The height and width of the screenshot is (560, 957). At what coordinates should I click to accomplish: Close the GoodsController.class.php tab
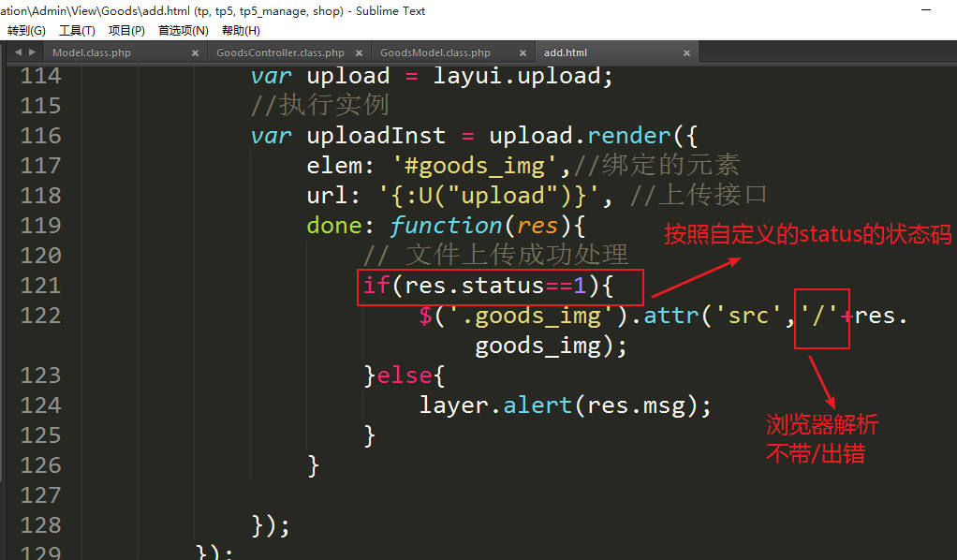359,53
